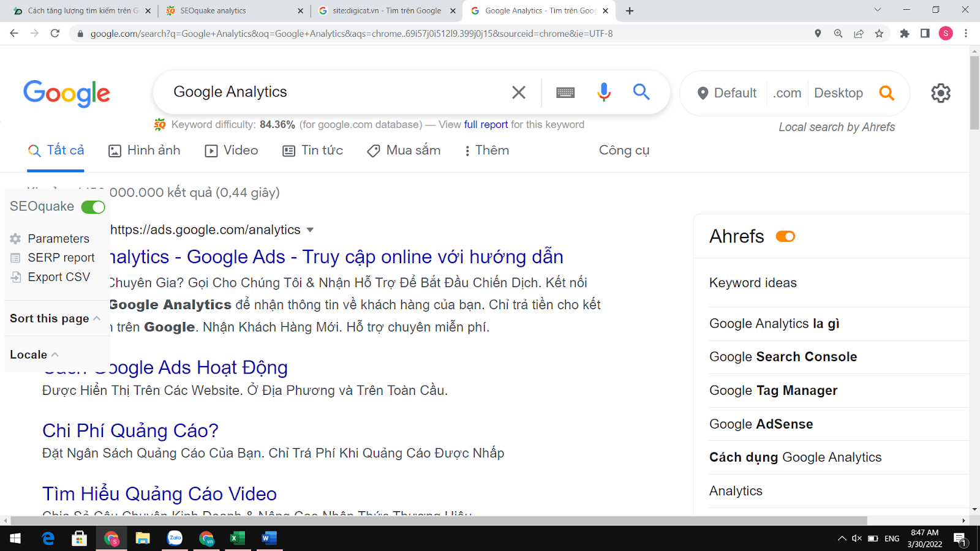The height and width of the screenshot is (551, 980).
Task: Open File Explorer from taskbar
Action: point(143,538)
